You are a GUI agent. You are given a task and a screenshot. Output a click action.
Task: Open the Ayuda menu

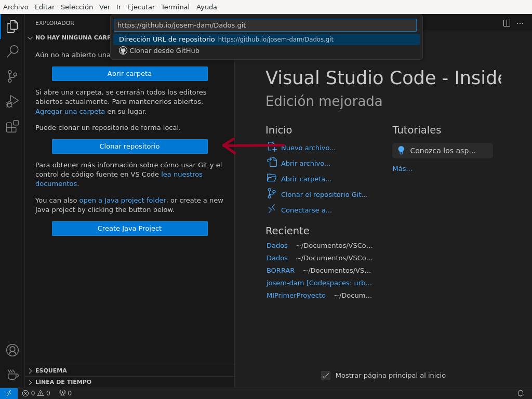tap(206, 7)
